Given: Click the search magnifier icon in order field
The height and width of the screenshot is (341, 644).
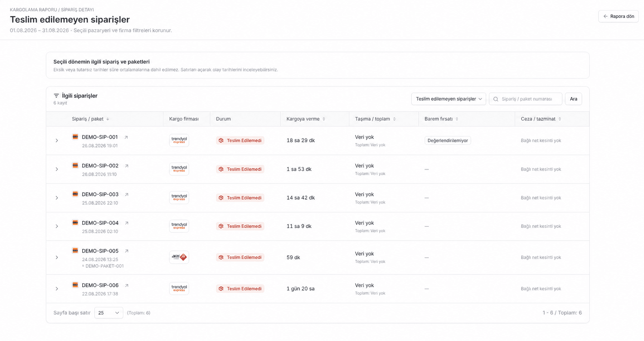Looking at the screenshot, I should click(x=496, y=99).
